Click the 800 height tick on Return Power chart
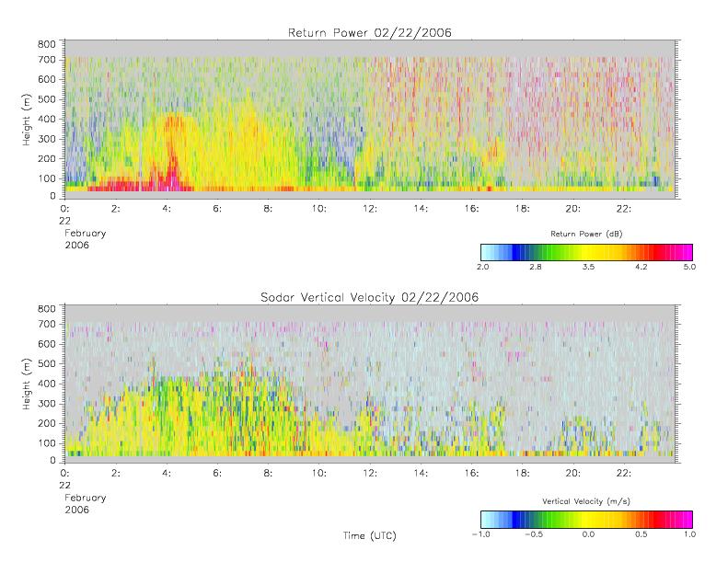The image size is (728, 562). pyautogui.click(x=46, y=44)
